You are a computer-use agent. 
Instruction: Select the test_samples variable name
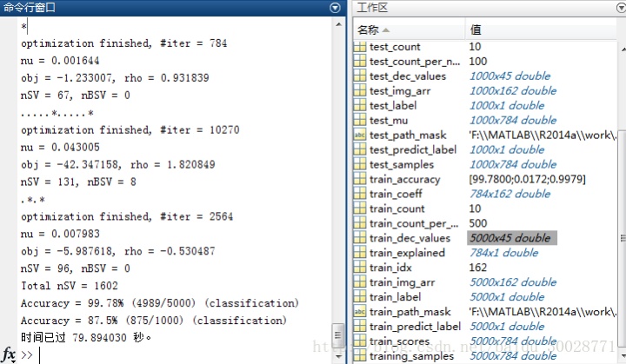402,165
